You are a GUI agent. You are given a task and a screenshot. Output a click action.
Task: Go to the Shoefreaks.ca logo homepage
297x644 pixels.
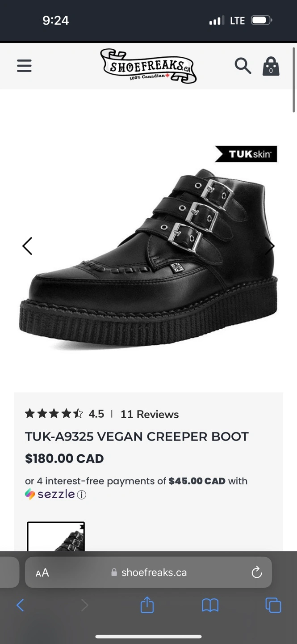pyautogui.click(x=148, y=66)
